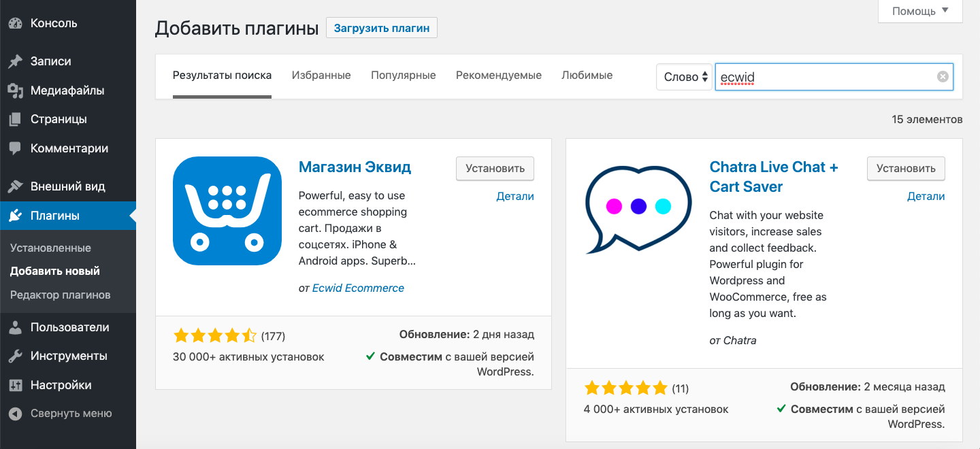
Task: Click the Записи pushpin icon
Action: click(16, 61)
